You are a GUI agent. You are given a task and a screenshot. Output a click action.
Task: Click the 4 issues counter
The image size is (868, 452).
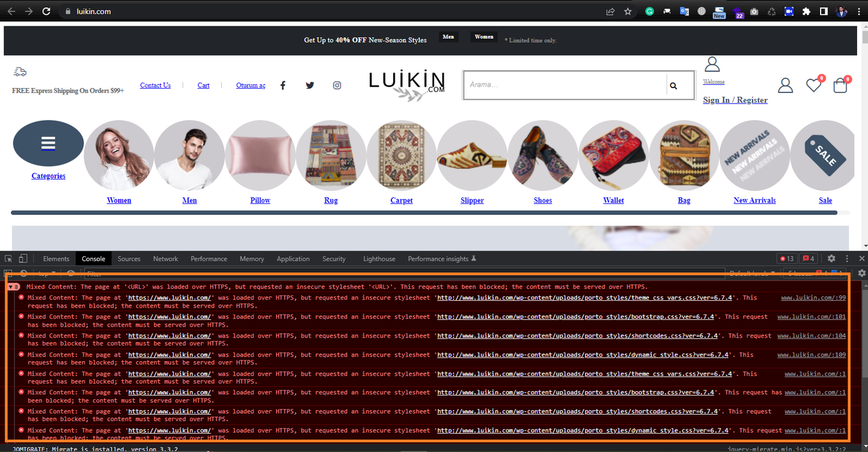pos(808,259)
